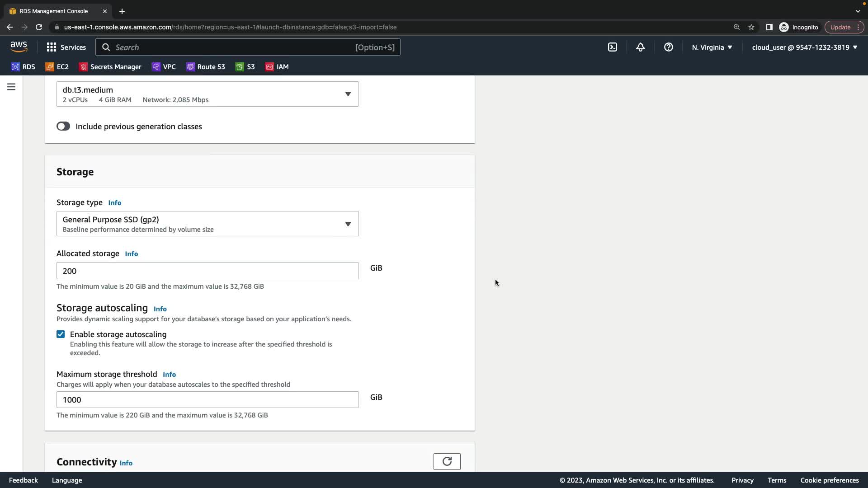Viewport: 868px width, 488px height.
Task: Click the Connectivity refresh button
Action: pyautogui.click(x=447, y=461)
